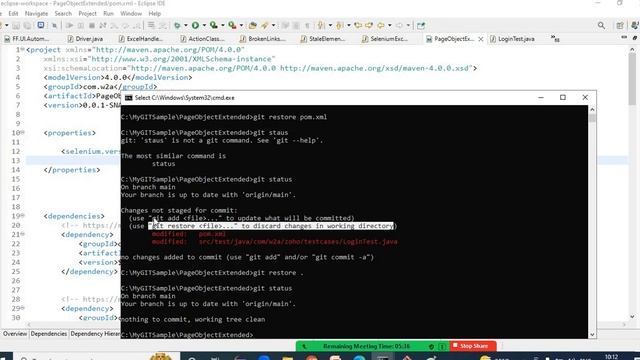Image resolution: width=640 pixels, height=360 pixels.
Task: Click the external share toolbar icon
Action: coord(421,25)
